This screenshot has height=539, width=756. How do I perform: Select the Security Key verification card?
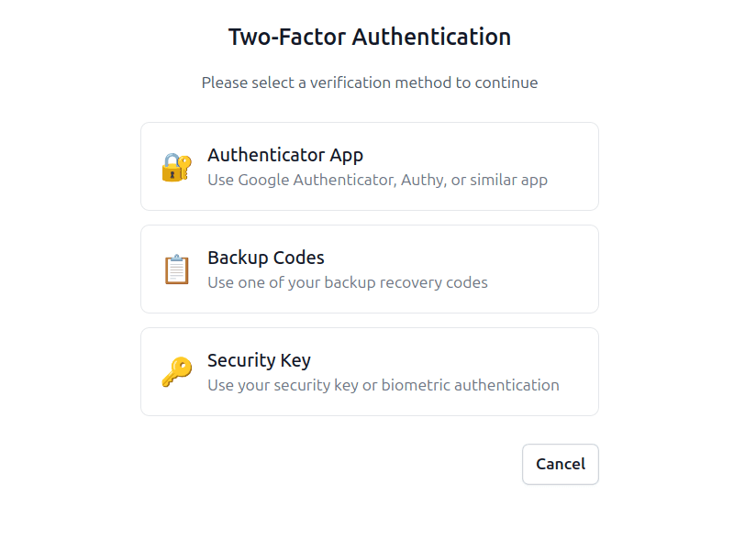coord(370,372)
